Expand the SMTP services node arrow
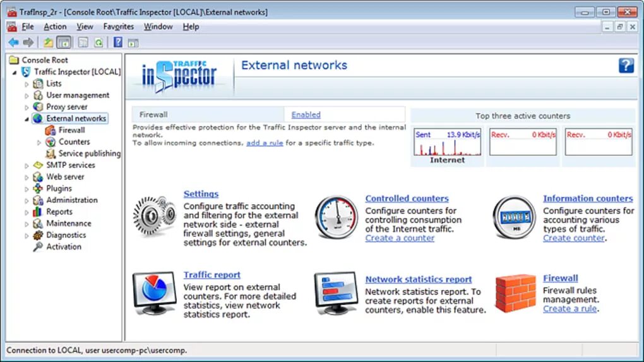The width and height of the screenshot is (644, 362). point(27,166)
